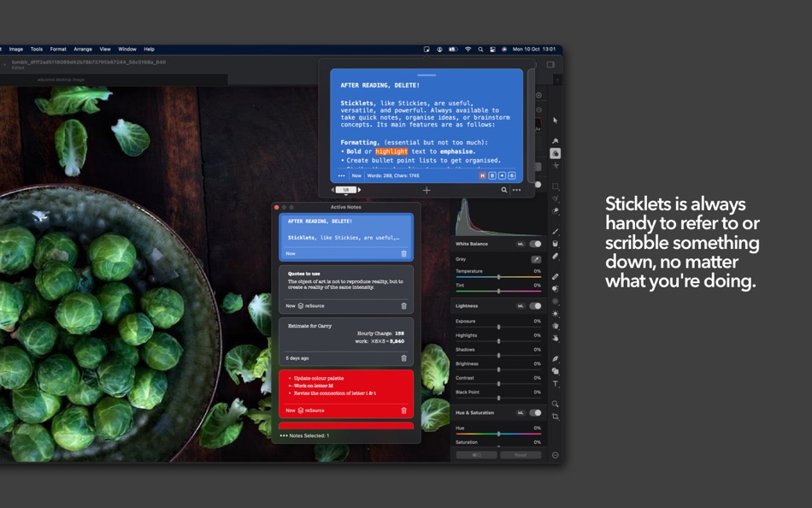Add a new note with the plus button
This screenshot has height=508, width=812.
pyautogui.click(x=427, y=190)
